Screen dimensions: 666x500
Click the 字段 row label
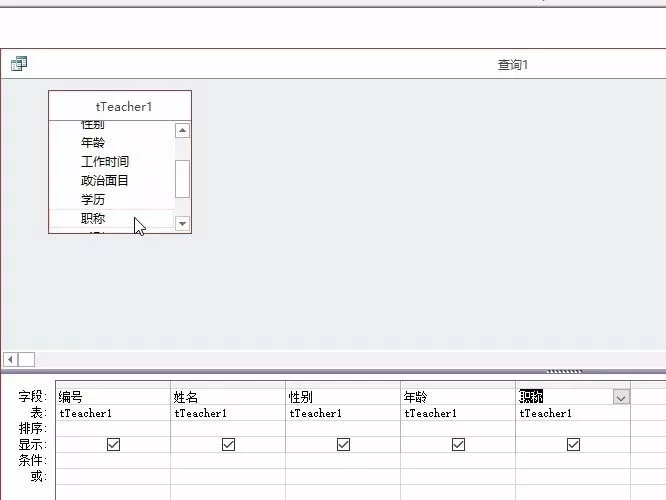[32, 396]
